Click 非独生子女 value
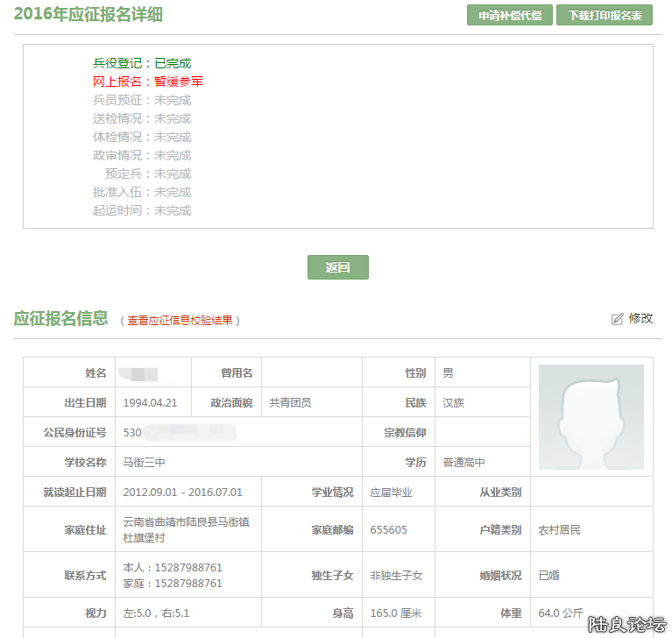Screen dimensions: 672x638 (x=396, y=575)
